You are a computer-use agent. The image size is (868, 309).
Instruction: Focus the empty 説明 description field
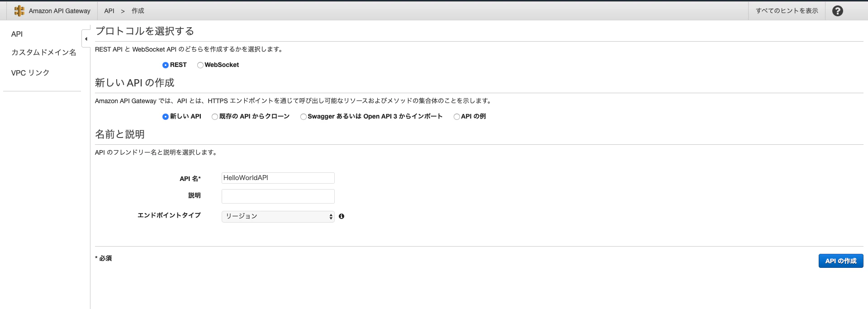tap(278, 196)
